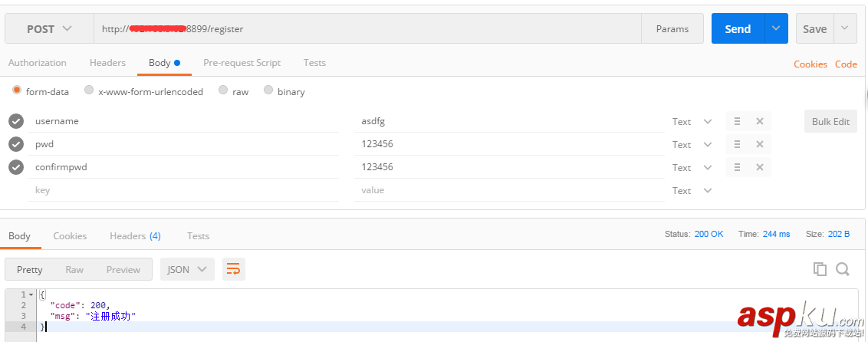Choose the raw body type radio
The height and width of the screenshot is (342, 868).
[x=223, y=90]
